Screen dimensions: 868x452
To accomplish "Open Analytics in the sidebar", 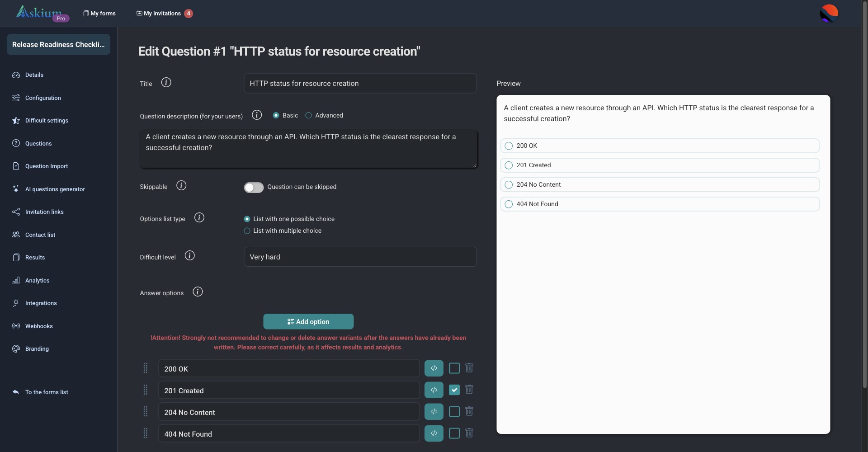I will pyautogui.click(x=37, y=281).
